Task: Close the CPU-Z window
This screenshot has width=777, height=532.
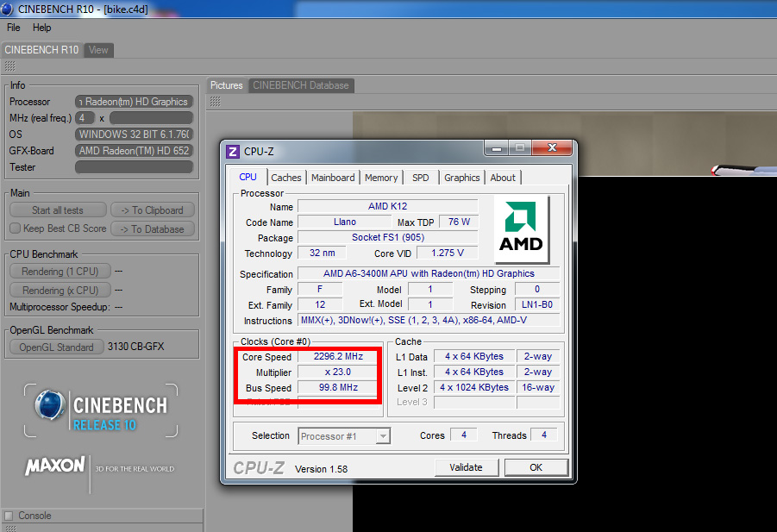Action: click(552, 147)
